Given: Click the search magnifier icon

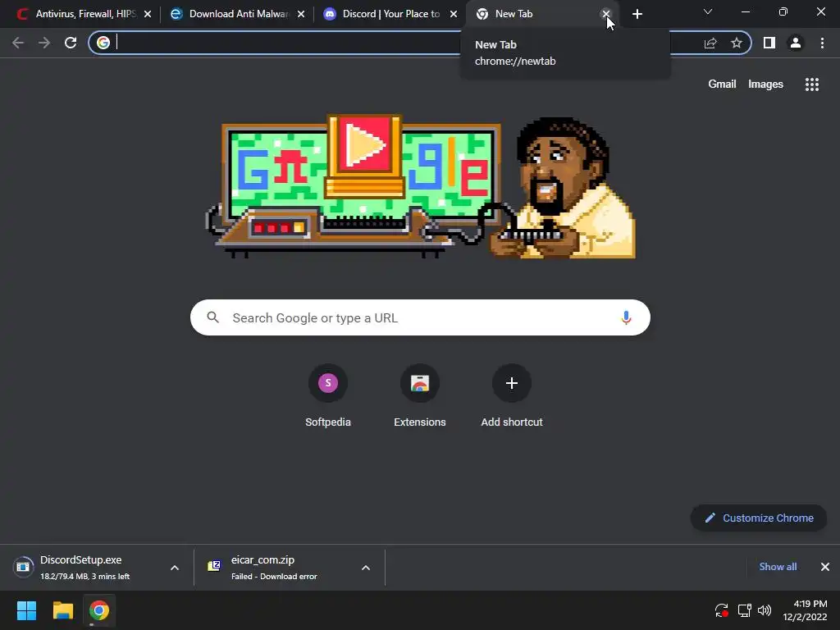Looking at the screenshot, I should (x=213, y=317).
